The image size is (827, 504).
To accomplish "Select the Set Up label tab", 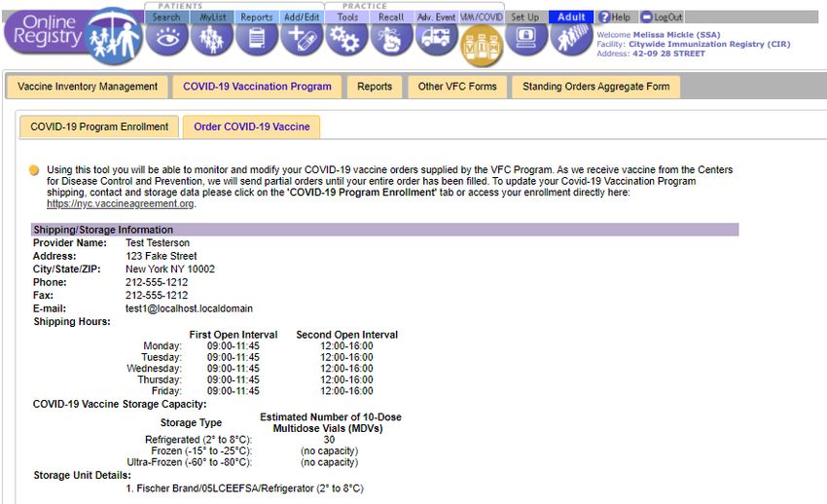I will [x=525, y=17].
